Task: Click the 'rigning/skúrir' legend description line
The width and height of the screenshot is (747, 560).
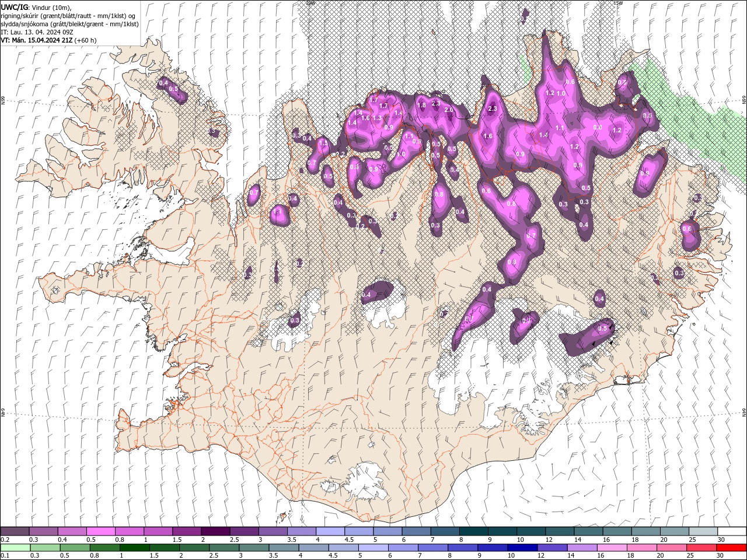Action: point(68,16)
